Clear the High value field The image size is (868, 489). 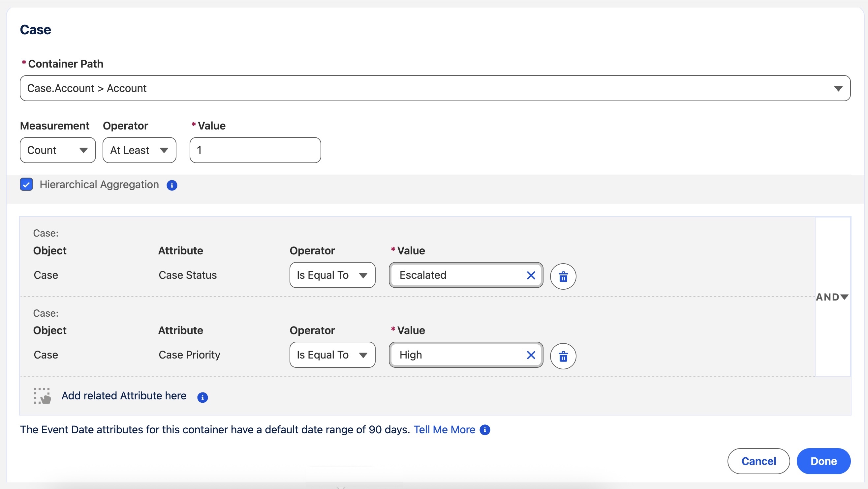(530, 355)
